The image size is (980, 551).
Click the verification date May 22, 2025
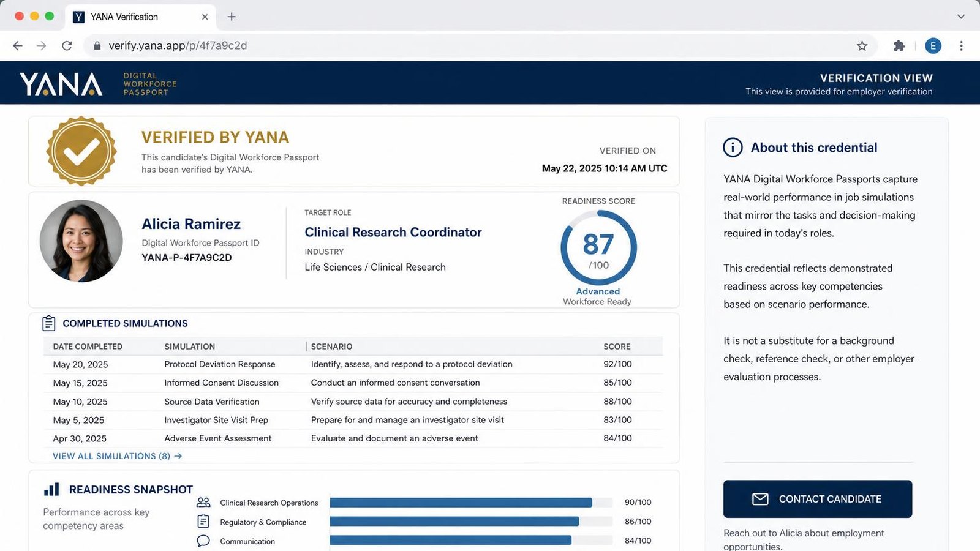coord(605,168)
